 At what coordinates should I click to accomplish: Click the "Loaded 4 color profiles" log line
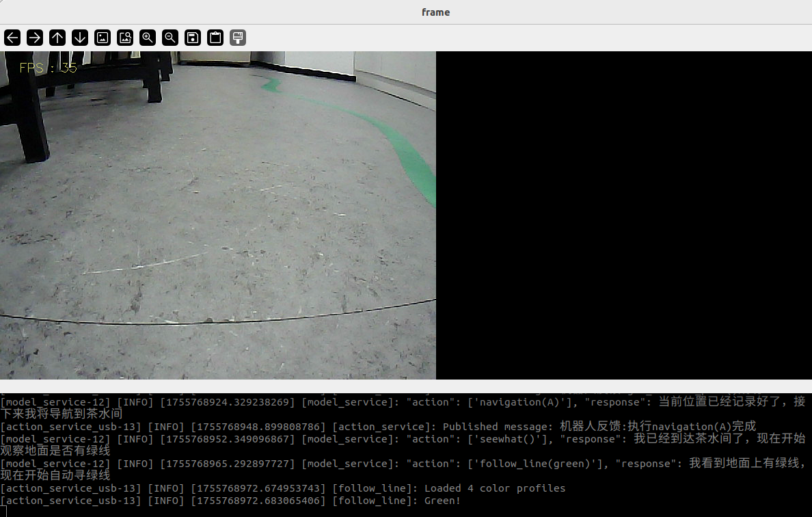click(x=494, y=488)
